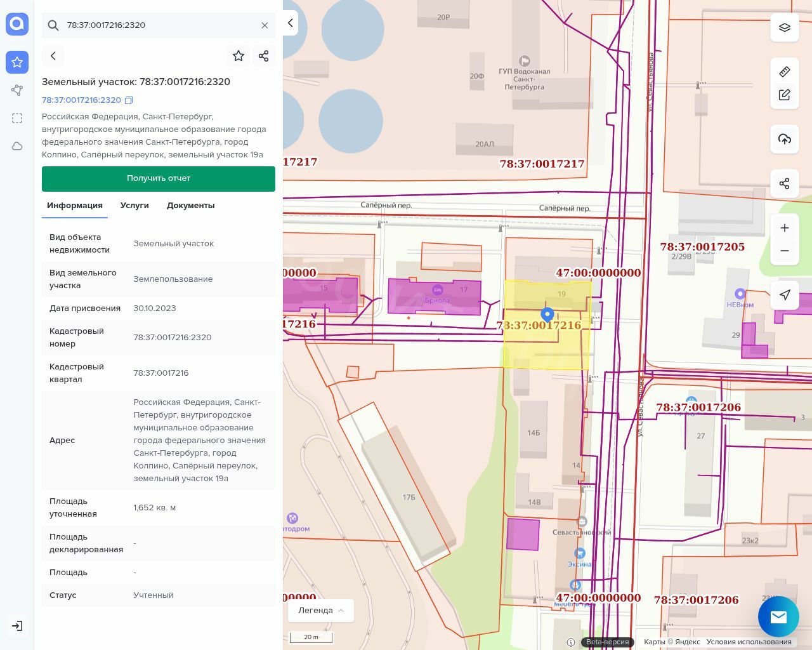Copy the cadastral number to clipboard
The height and width of the screenshot is (650, 812).
pyautogui.click(x=129, y=100)
